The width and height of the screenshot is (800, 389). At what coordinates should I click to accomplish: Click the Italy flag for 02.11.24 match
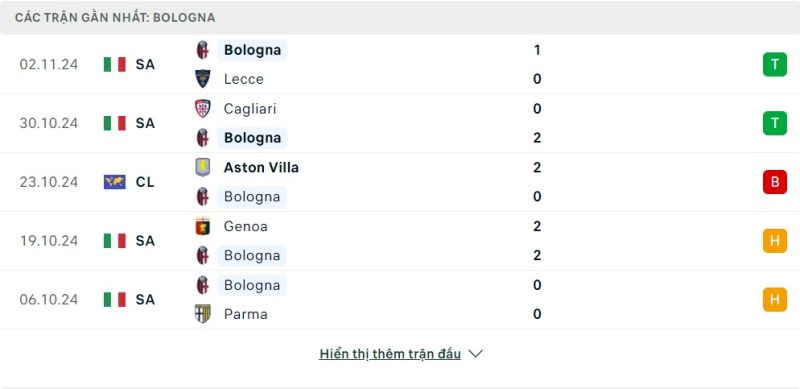tap(115, 64)
